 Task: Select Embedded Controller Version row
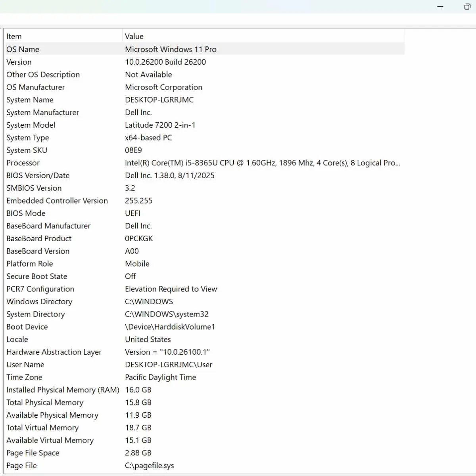pyautogui.click(x=204, y=201)
